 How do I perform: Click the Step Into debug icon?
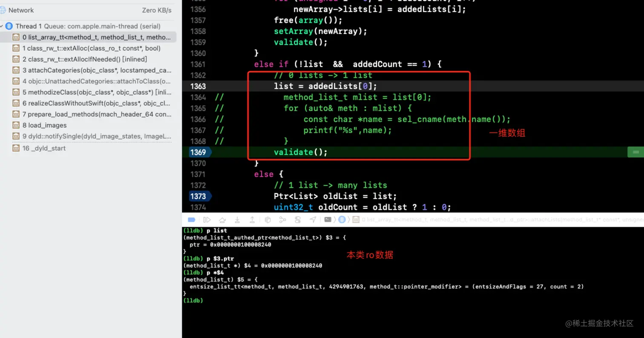coord(237,220)
